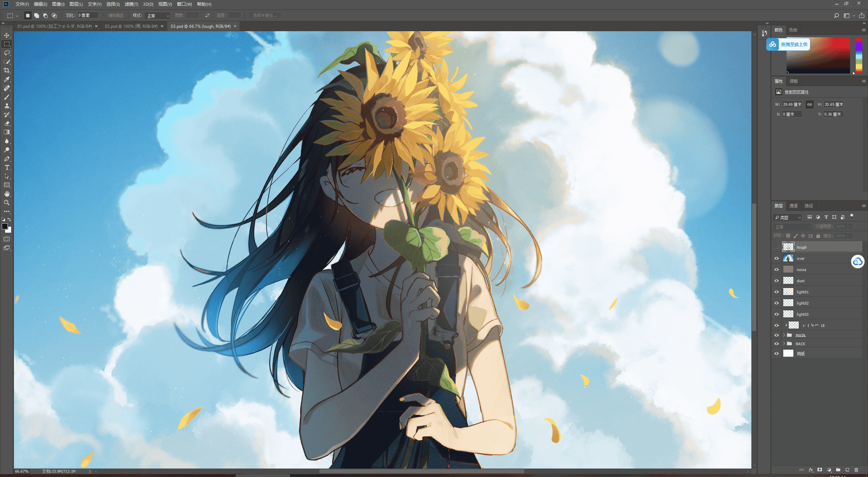Open the search icon in options bar
This screenshot has width=868, height=477.
tap(836, 16)
